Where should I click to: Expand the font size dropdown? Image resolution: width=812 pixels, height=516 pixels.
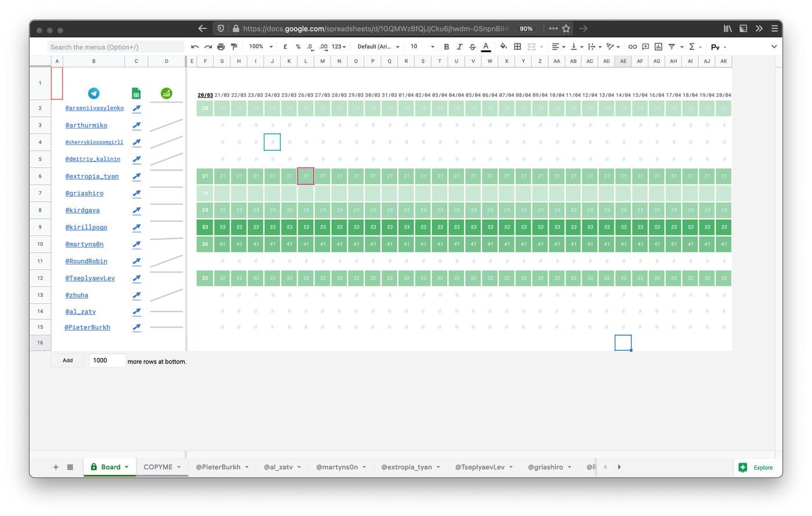422,47
